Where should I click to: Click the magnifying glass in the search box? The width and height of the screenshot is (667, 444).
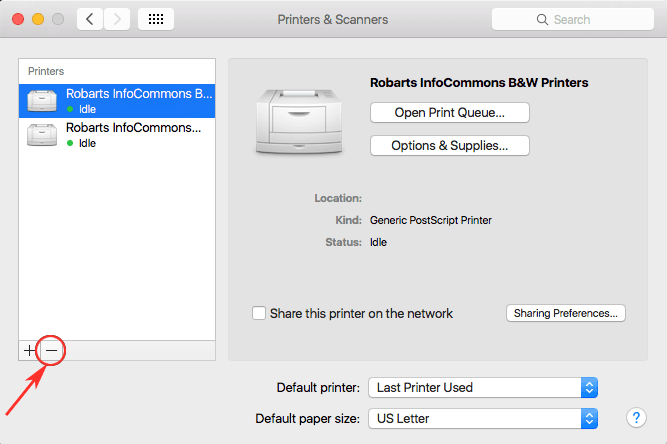pyautogui.click(x=543, y=19)
